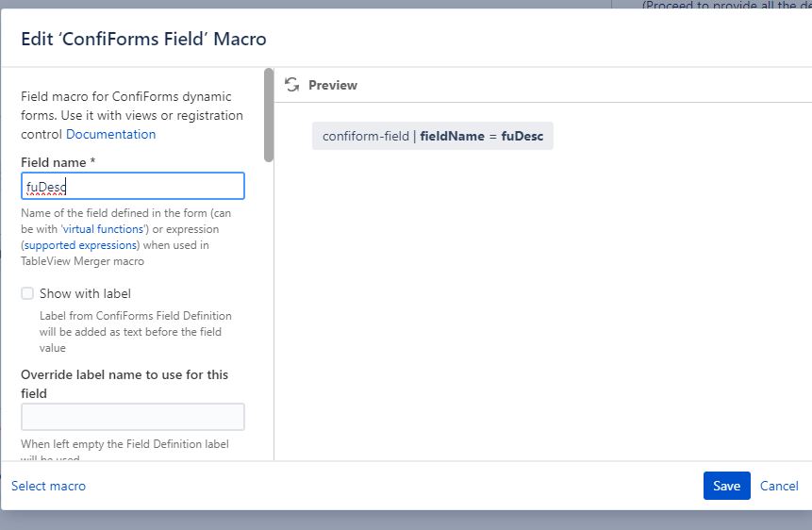Click the 'Show with label' text label

click(x=86, y=293)
